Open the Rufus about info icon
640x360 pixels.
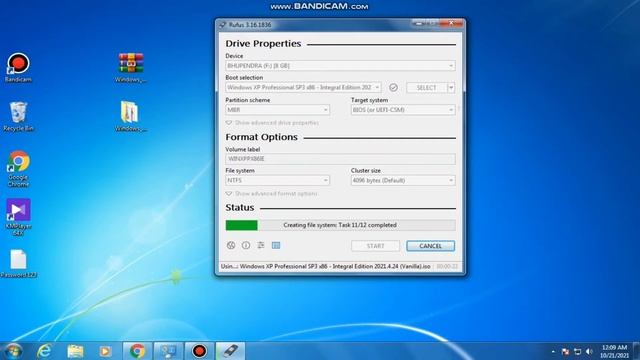(x=246, y=245)
